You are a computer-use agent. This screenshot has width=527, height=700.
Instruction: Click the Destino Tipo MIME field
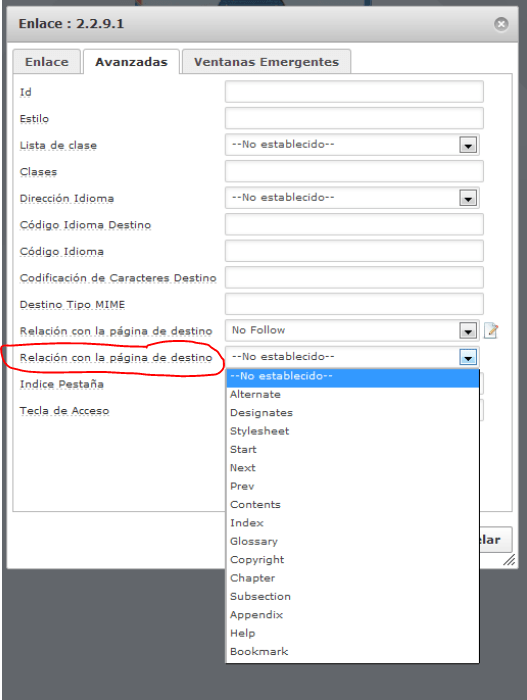tap(354, 304)
